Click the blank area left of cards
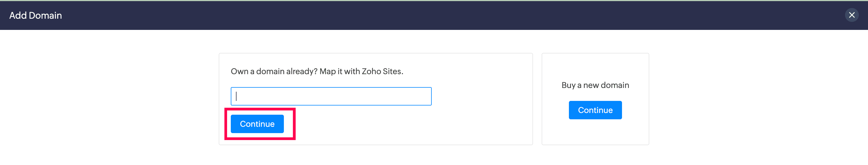Image resolution: width=868 pixels, height=165 pixels. click(x=108, y=98)
